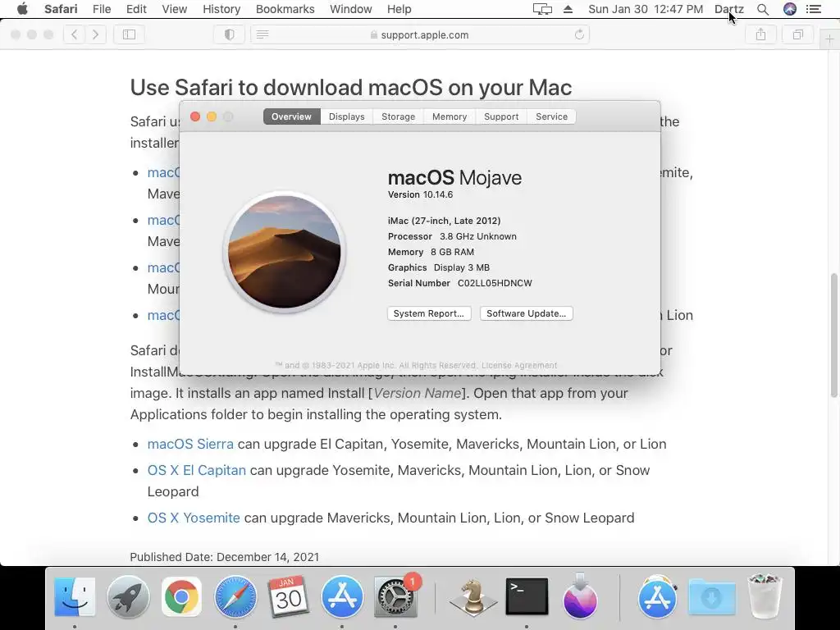Reload the page with the refresh icon
The height and width of the screenshot is (630, 840).
[579, 34]
